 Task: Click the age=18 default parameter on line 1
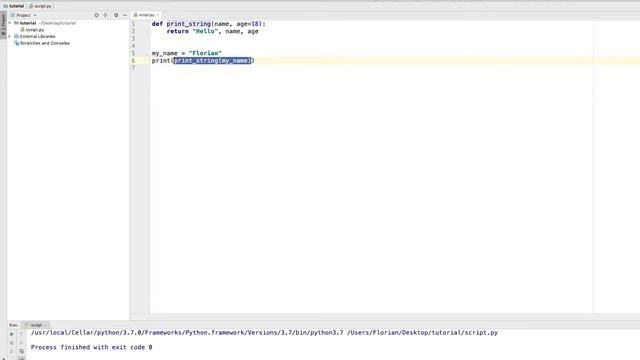(247, 24)
